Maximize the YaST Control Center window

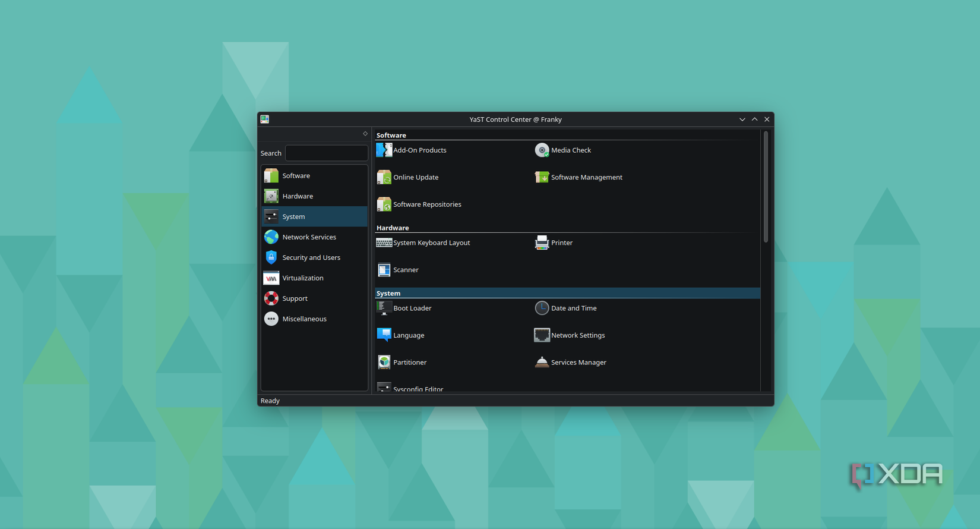tap(755, 119)
